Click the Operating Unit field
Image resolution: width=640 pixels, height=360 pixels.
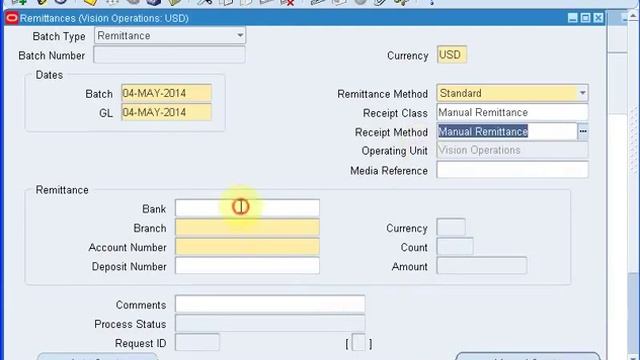point(512,150)
